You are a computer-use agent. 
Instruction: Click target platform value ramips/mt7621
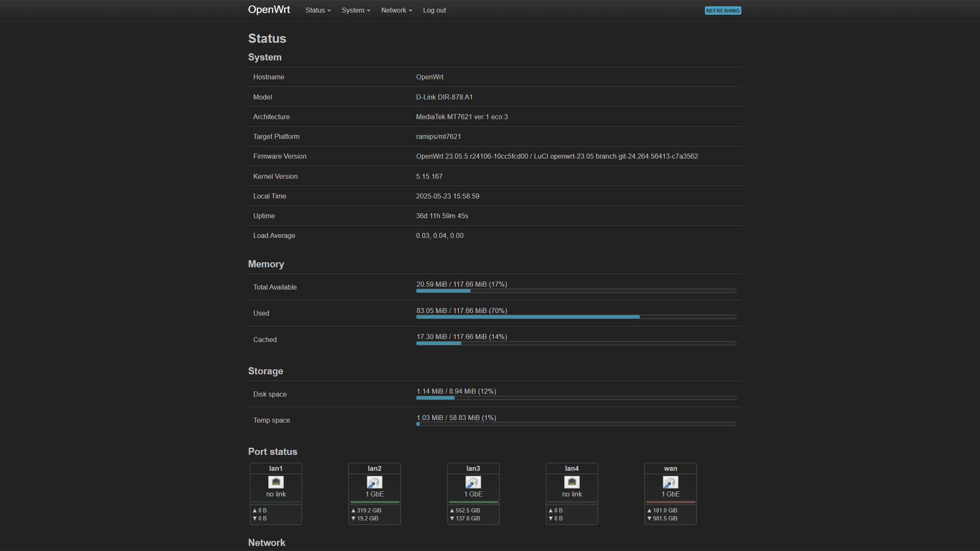pos(438,137)
